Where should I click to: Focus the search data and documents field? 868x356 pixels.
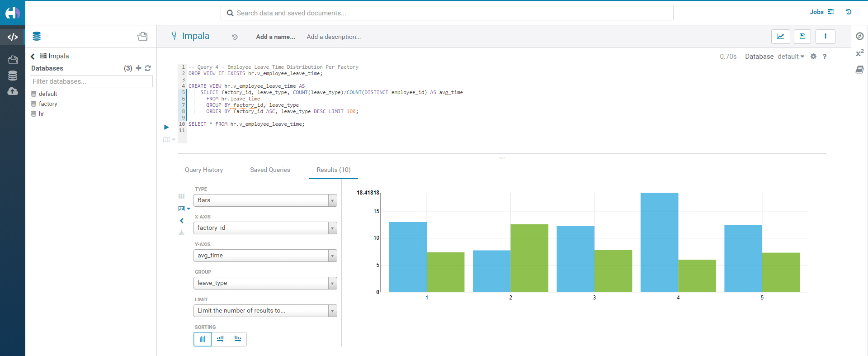(447, 13)
